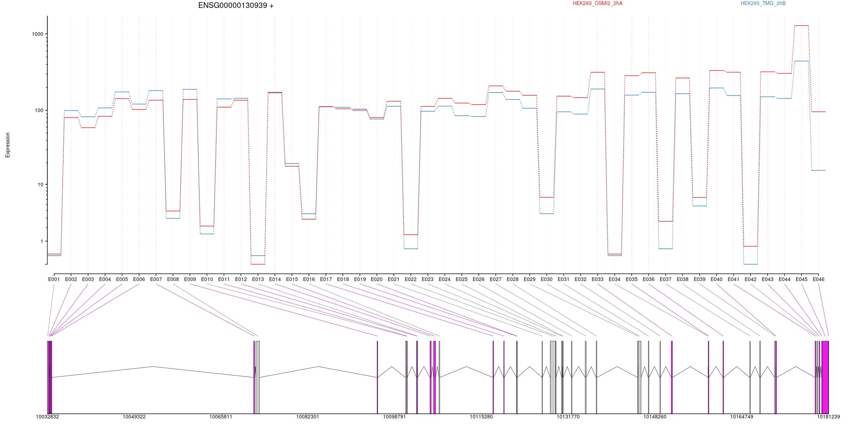
Task: Click exon label E037
Action: 665,279
